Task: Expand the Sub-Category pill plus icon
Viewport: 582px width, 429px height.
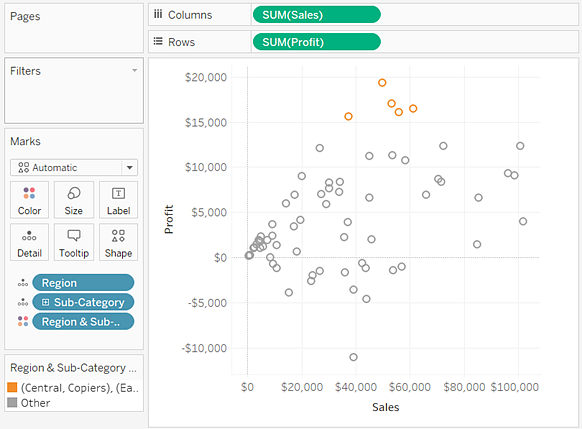Action: pos(45,302)
